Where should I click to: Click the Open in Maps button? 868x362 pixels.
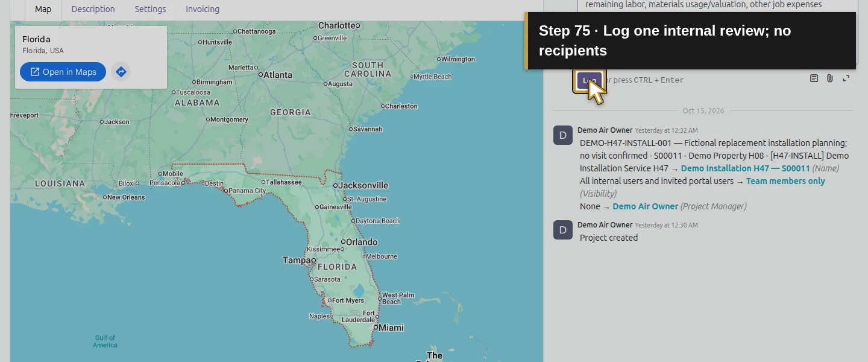pos(63,72)
